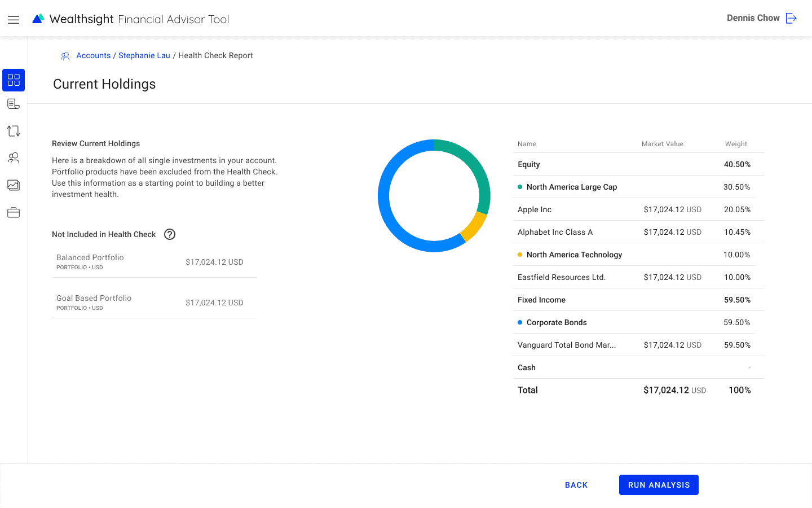Viewport: 812px width, 508px height.
Task: Select the transactions repeat-arrows sidebar icon
Action: [x=14, y=130]
